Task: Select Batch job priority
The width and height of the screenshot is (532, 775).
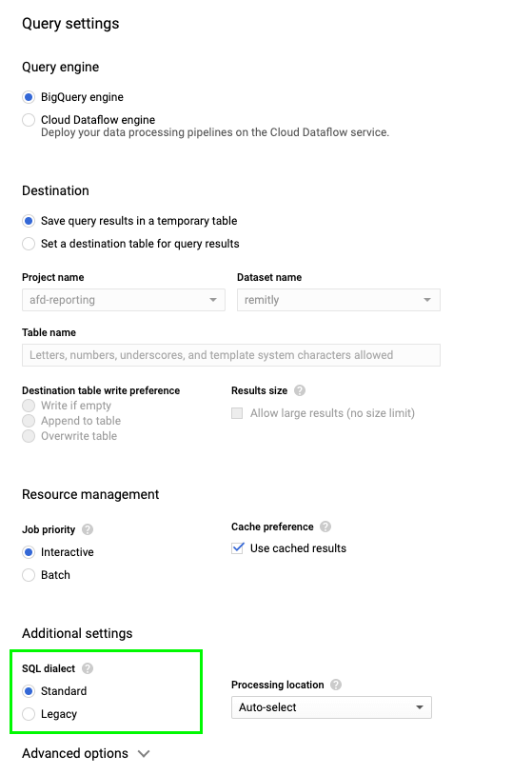Action: coord(29,575)
